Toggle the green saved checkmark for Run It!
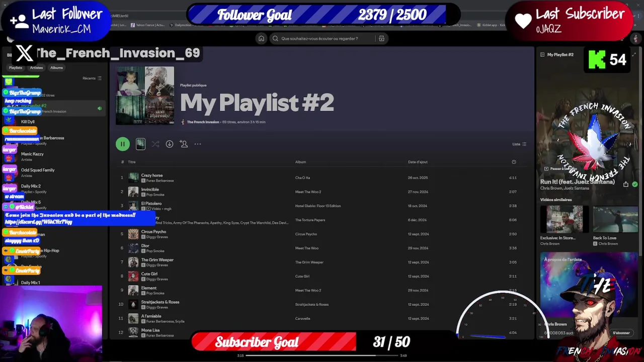This screenshot has width=644, height=362. tap(635, 185)
